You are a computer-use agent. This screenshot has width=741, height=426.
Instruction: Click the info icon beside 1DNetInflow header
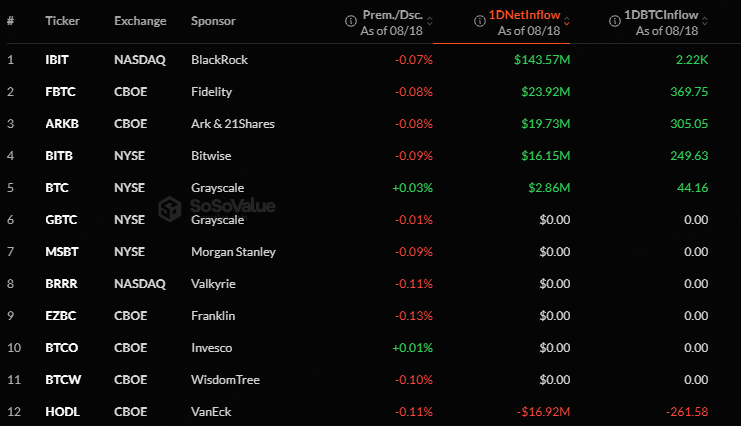coord(480,21)
